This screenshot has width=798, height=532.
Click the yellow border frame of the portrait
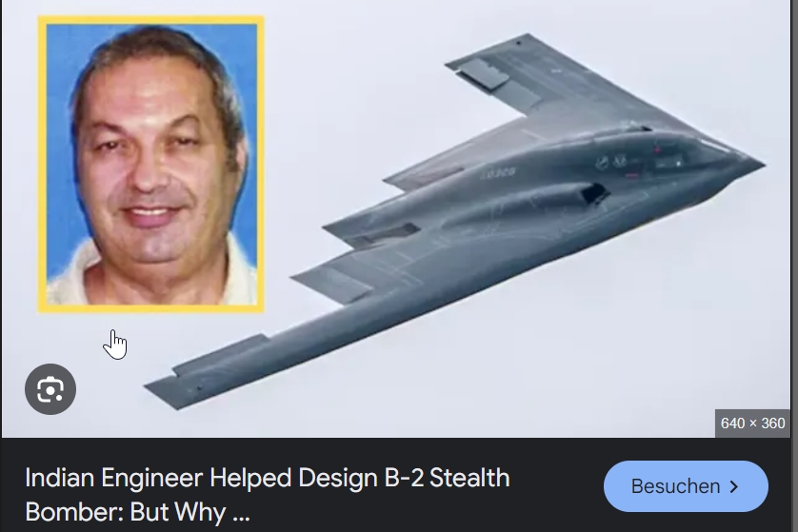(x=151, y=20)
